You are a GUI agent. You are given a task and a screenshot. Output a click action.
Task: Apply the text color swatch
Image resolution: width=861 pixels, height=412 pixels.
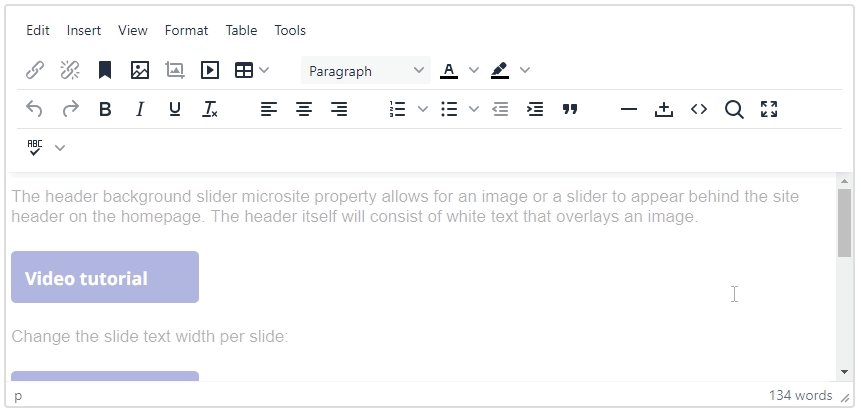tap(449, 70)
